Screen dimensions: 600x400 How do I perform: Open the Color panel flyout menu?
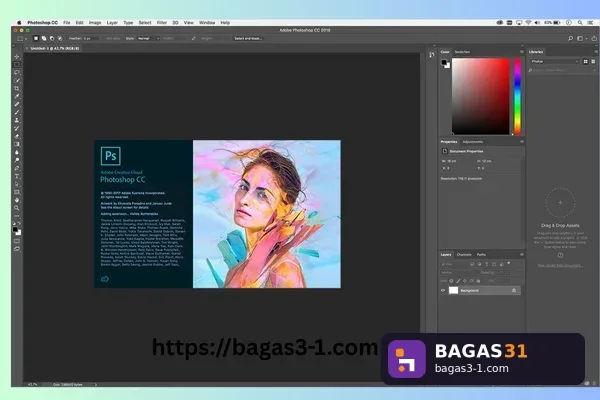521,52
